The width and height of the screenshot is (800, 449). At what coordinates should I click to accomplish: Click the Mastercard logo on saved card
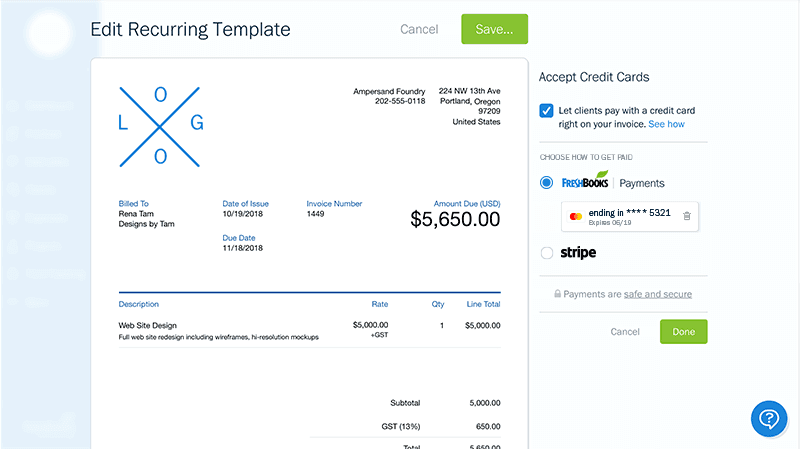576,216
